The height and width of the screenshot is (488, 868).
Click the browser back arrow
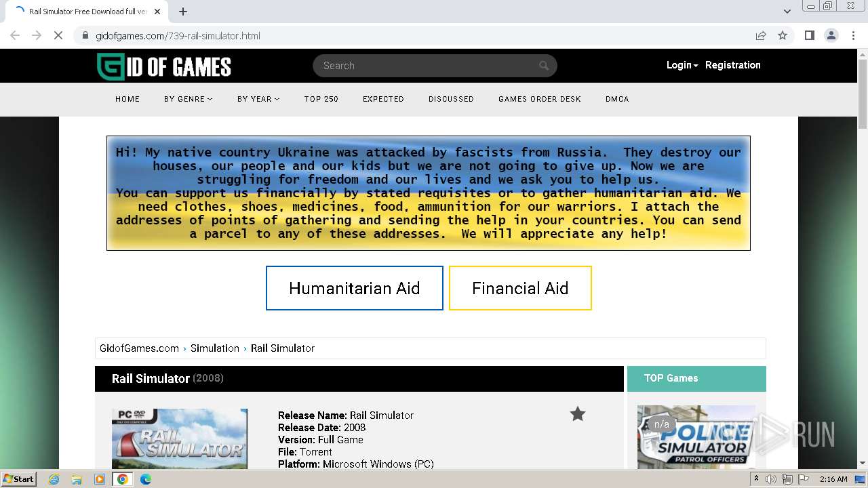[x=15, y=36]
